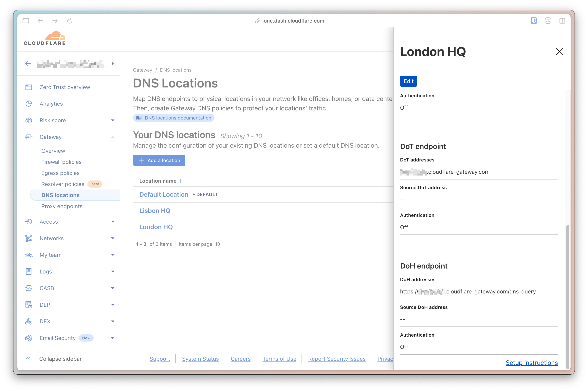This screenshot has width=588, height=391.
Task: Open Report Security Issues link
Action: [337, 359]
